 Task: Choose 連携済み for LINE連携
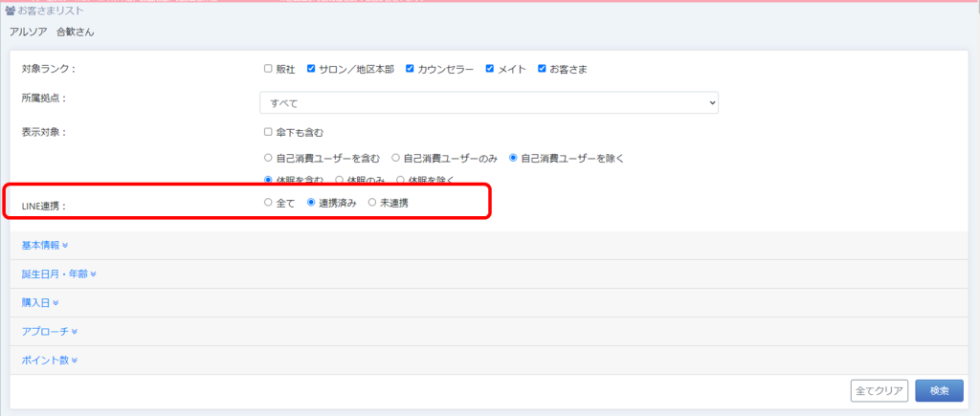[x=311, y=203]
